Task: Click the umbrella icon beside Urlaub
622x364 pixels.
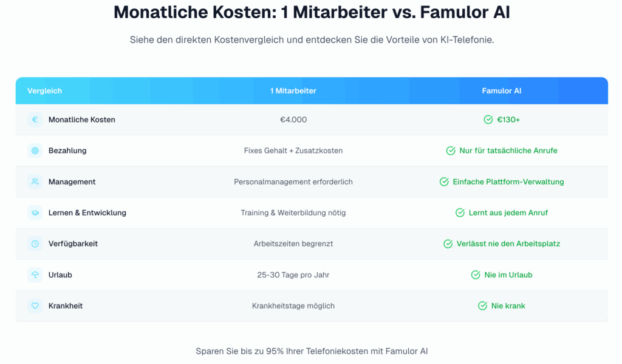Action: [35, 275]
